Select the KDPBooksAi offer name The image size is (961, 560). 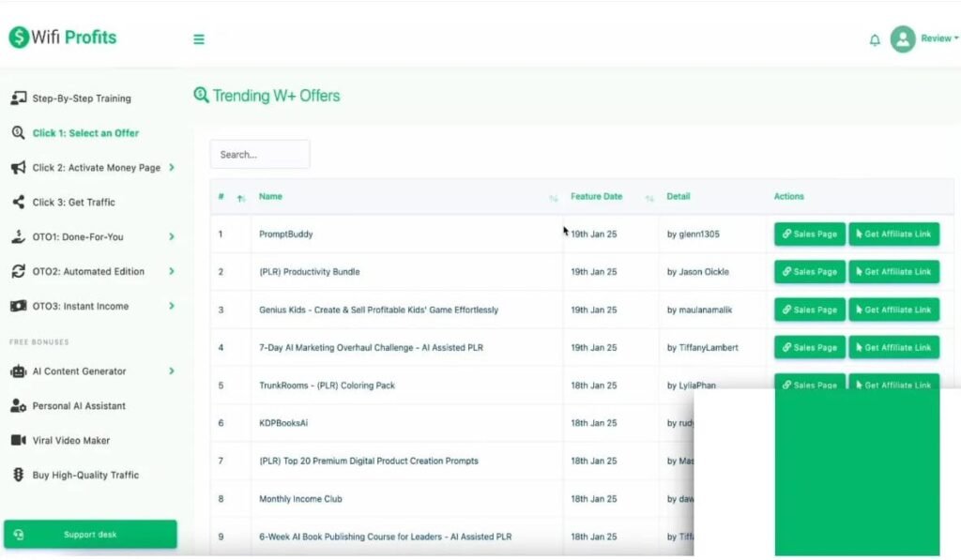(x=283, y=423)
